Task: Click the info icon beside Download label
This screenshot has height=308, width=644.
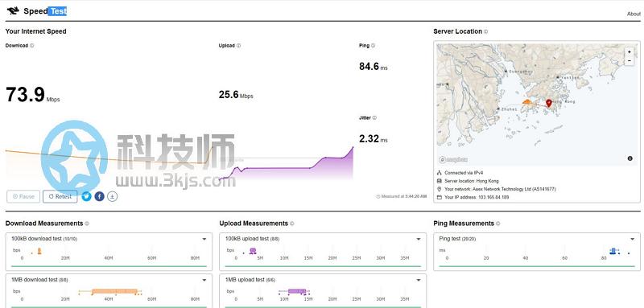Action: coord(32,46)
